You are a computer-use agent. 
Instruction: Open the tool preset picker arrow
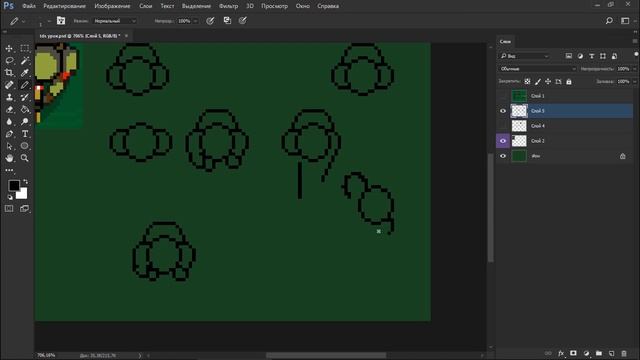click(x=23, y=21)
